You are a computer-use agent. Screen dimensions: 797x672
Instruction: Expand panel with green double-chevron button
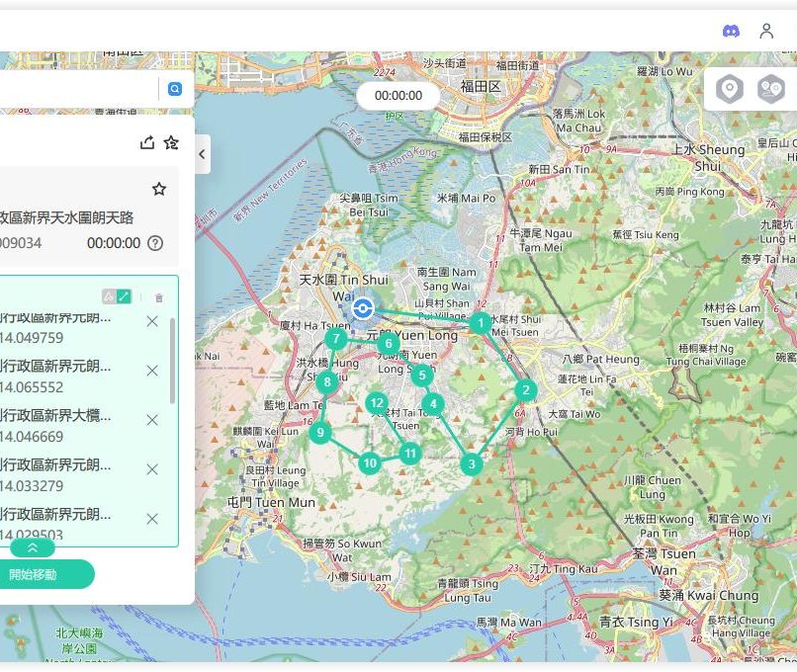click(33, 547)
